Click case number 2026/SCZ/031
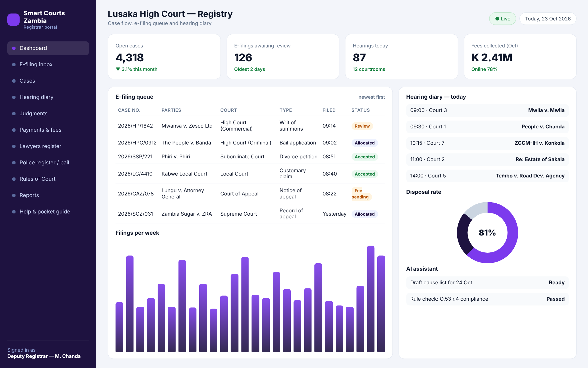This screenshot has width=588, height=368. 135,214
